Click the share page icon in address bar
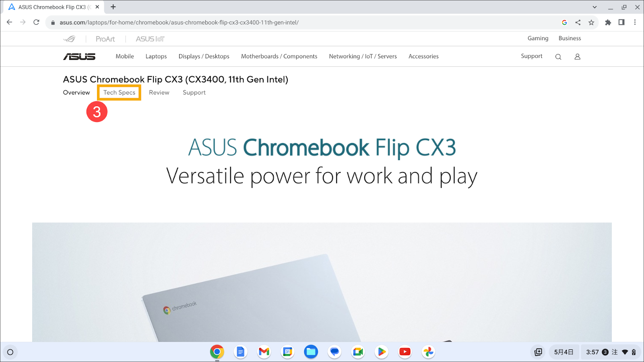The image size is (644, 362). pos(578,23)
